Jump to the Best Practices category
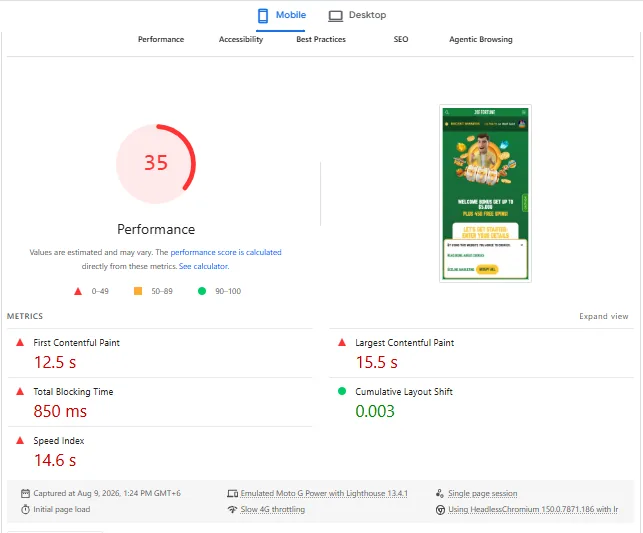Screen dimensions: 643x533 point(321,39)
